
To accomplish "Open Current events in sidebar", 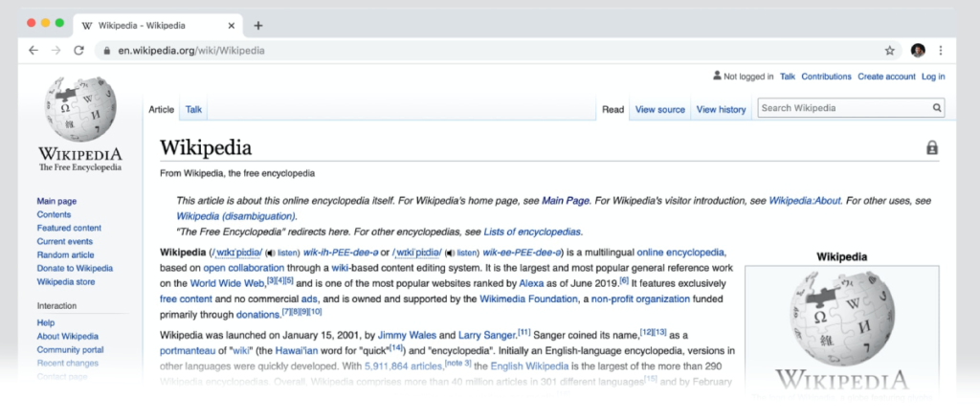I will pyautogui.click(x=64, y=241).
